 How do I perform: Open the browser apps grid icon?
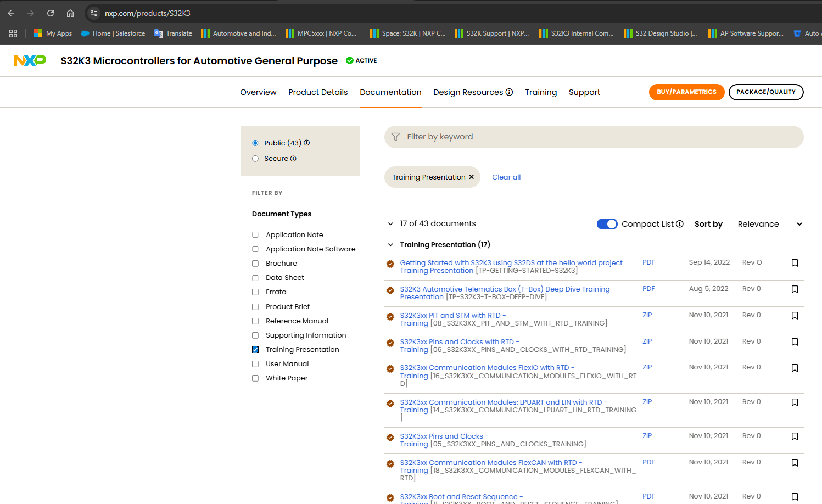13,33
